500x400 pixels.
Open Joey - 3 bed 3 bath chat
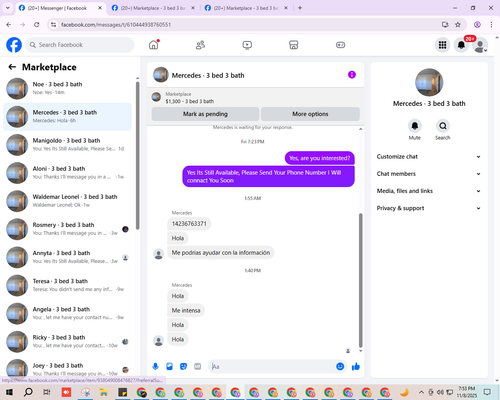67,369
